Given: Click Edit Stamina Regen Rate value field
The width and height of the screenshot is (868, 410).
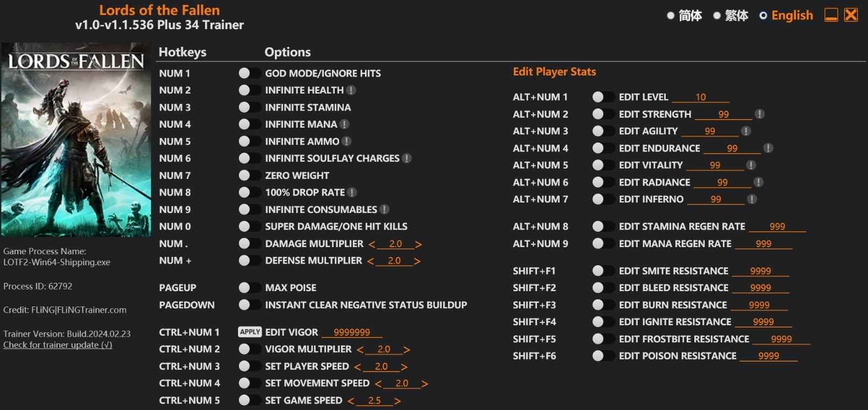Looking at the screenshot, I should [777, 226].
